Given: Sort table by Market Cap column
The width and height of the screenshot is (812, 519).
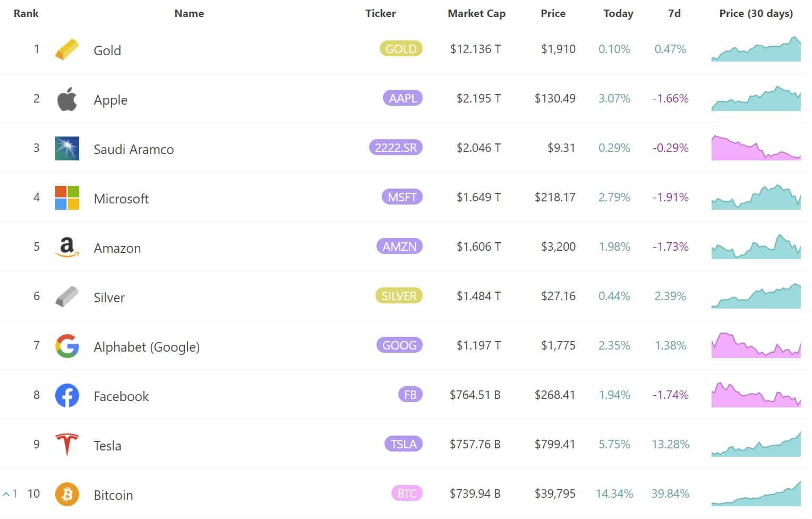Looking at the screenshot, I should (x=476, y=14).
